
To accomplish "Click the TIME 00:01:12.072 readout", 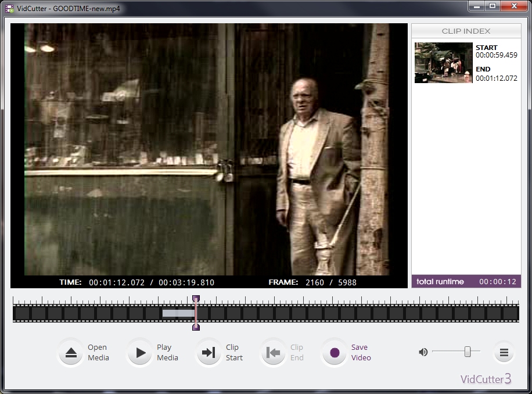I will (102, 282).
